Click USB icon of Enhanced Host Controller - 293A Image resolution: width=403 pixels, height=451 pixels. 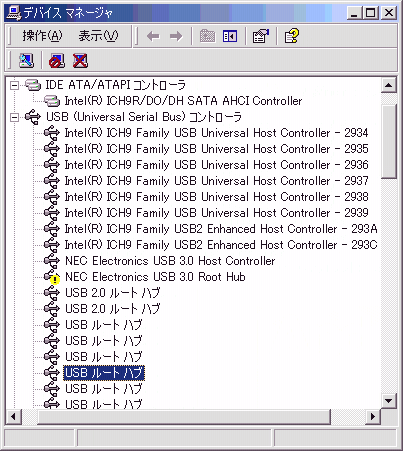click(x=52, y=229)
